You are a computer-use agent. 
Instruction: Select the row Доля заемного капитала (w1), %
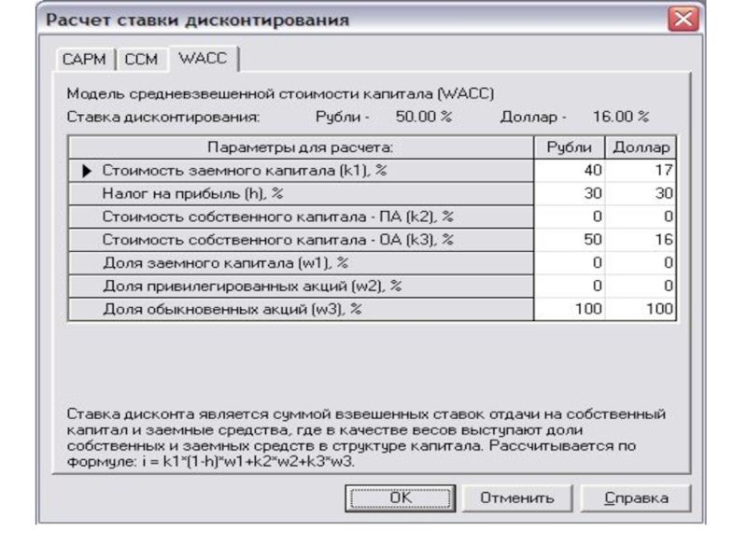301,263
